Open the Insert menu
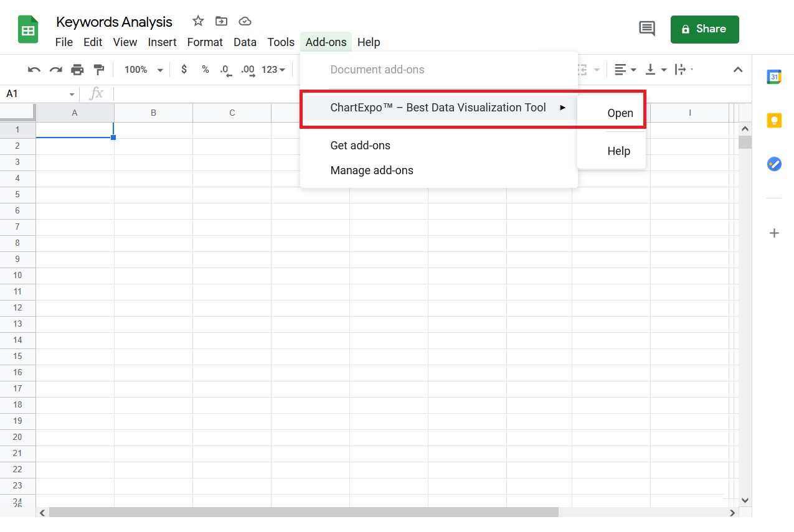 click(x=163, y=42)
